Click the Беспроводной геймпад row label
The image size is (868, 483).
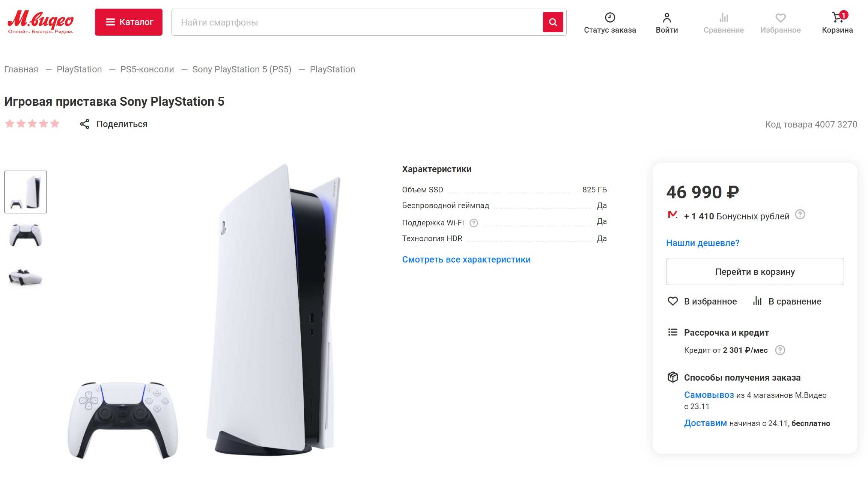pyautogui.click(x=445, y=205)
